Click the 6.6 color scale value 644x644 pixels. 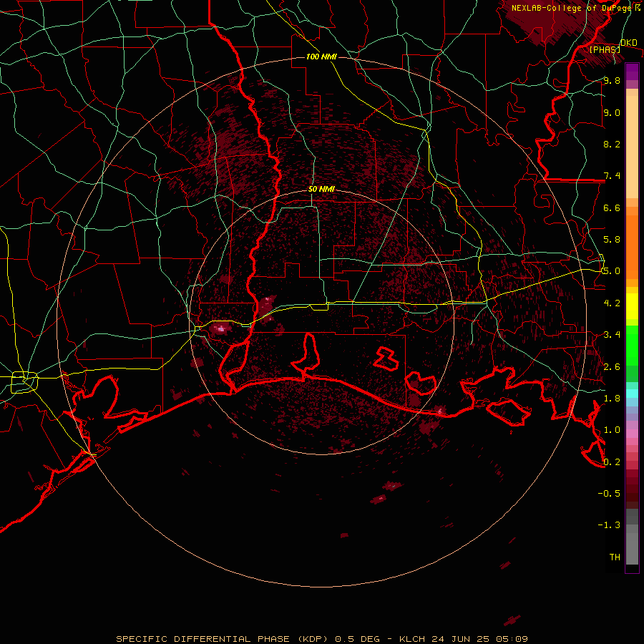[612, 208]
